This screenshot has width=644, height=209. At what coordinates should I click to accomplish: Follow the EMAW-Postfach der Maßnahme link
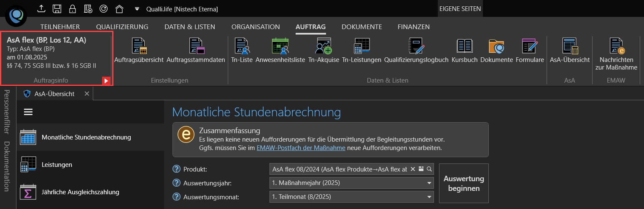(x=301, y=148)
